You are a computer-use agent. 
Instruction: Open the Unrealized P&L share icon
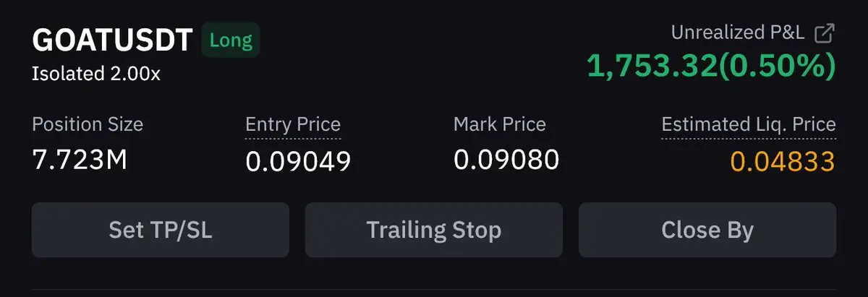[825, 33]
